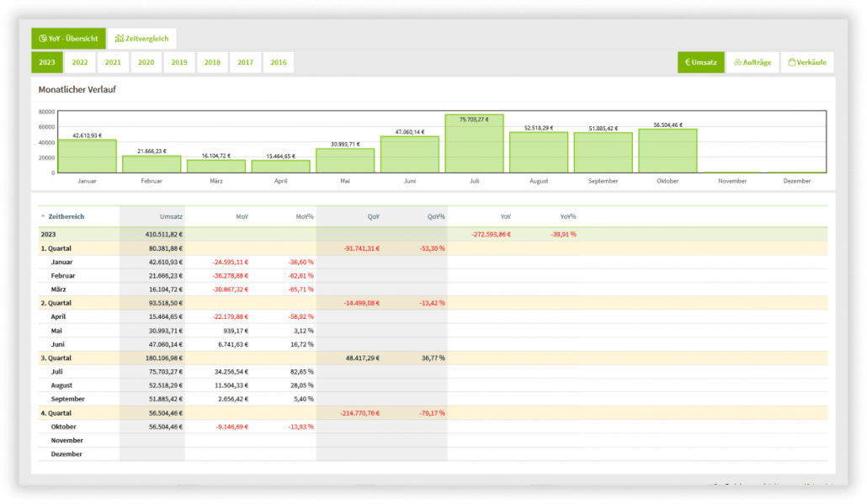The width and height of the screenshot is (867, 504).
Task: Select year 2019
Action: (179, 62)
